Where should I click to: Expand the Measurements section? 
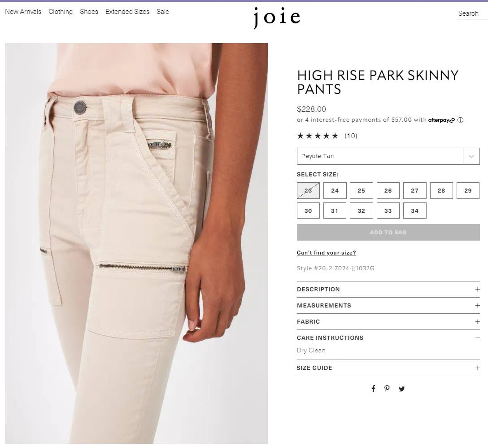(388, 306)
